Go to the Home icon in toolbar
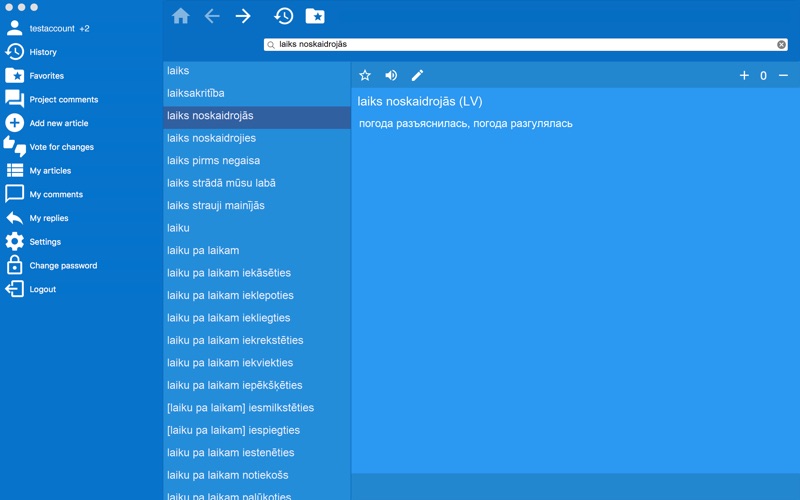Image resolution: width=800 pixels, height=500 pixels. [181, 16]
